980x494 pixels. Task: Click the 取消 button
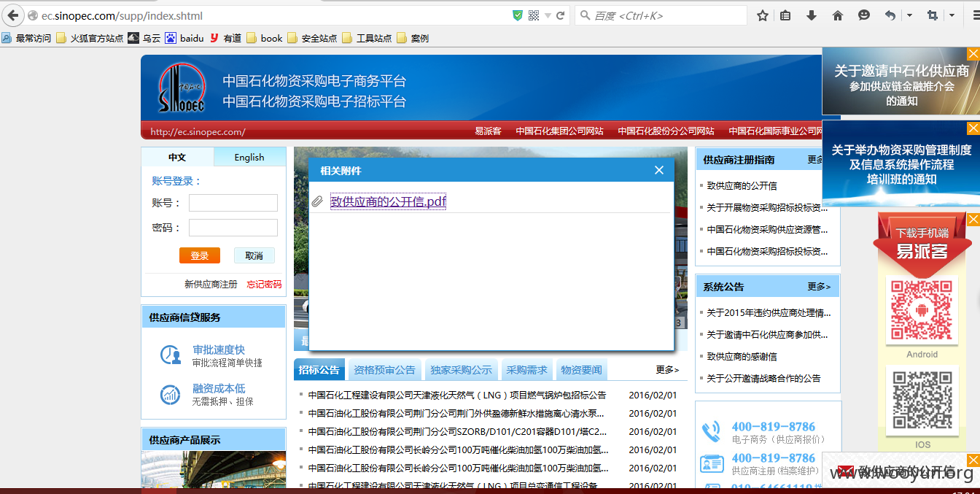[254, 255]
